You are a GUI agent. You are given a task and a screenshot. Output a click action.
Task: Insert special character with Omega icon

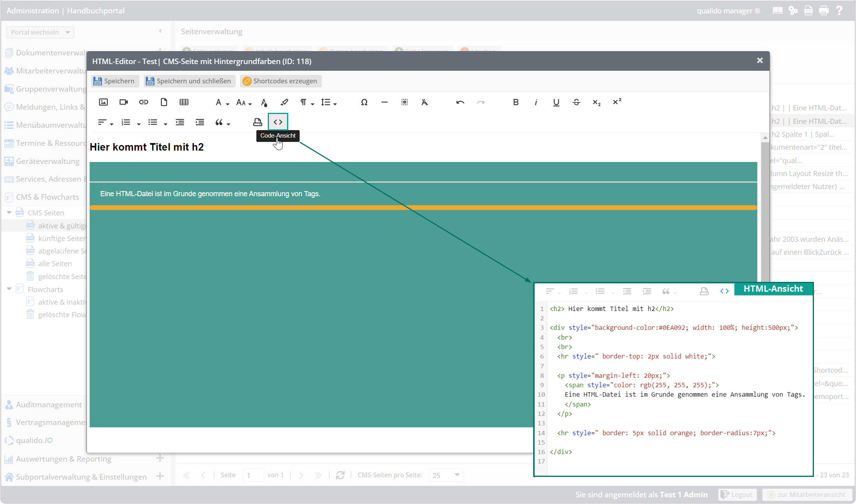364,102
